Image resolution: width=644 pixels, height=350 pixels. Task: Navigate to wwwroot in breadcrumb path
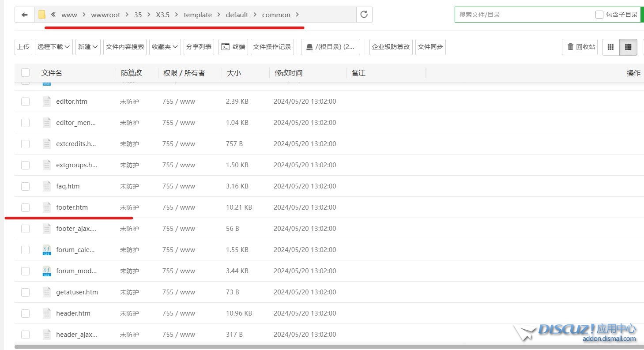(x=105, y=15)
